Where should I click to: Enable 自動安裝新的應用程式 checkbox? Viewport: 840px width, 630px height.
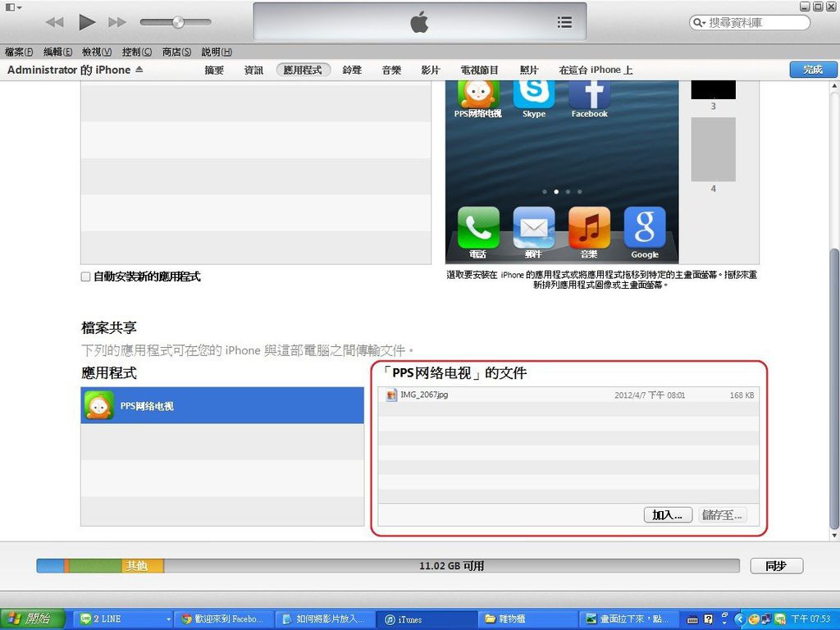click(85, 277)
